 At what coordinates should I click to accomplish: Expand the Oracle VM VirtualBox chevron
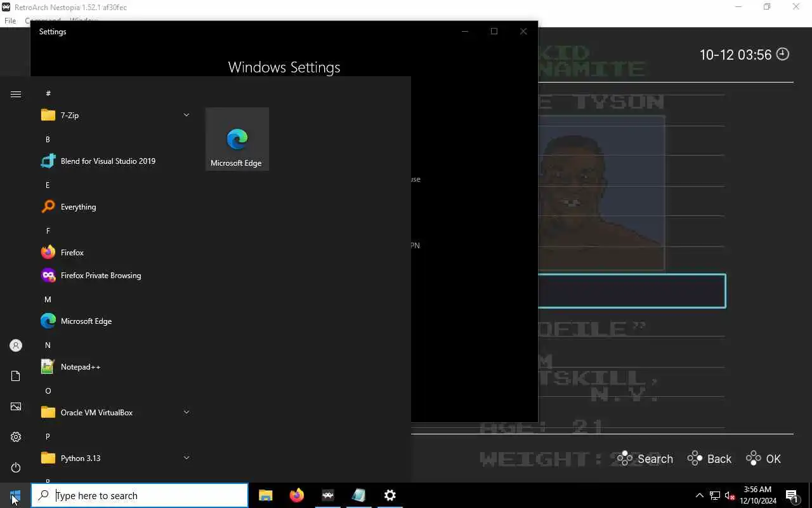coord(187,412)
